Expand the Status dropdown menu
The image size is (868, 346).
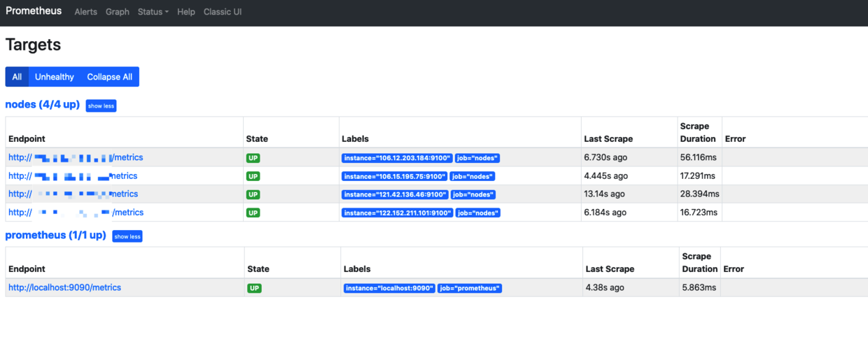point(153,12)
